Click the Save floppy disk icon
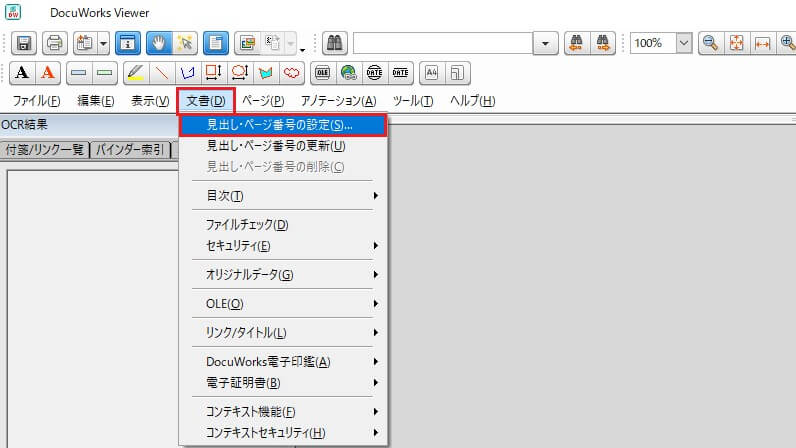796x448 pixels. [24, 43]
